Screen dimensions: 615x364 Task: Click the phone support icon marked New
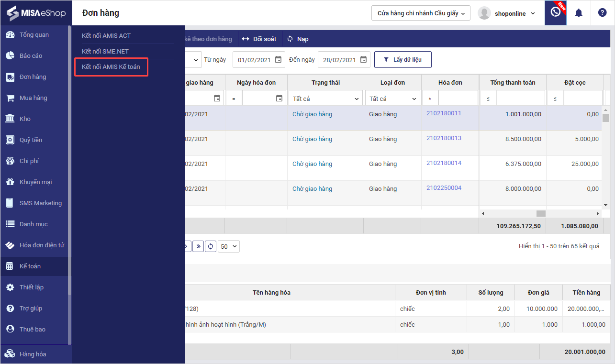click(x=556, y=12)
